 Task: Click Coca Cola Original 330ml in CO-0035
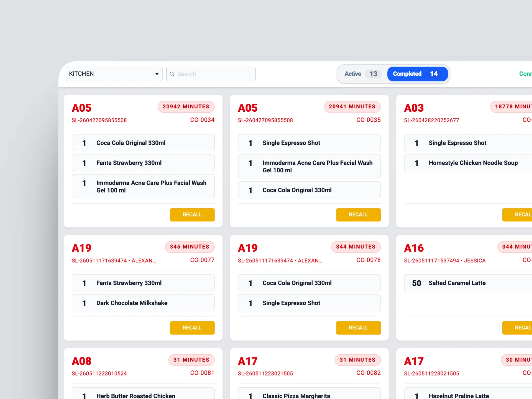pos(310,190)
